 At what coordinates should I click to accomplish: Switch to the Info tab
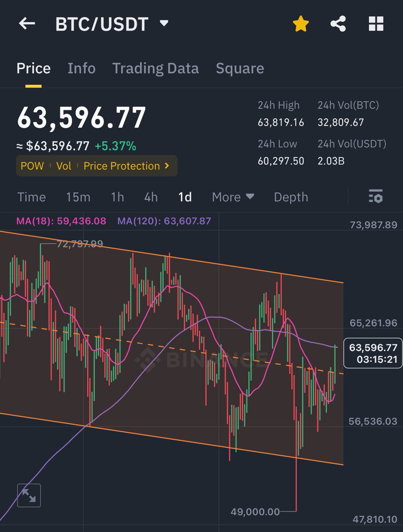click(81, 68)
